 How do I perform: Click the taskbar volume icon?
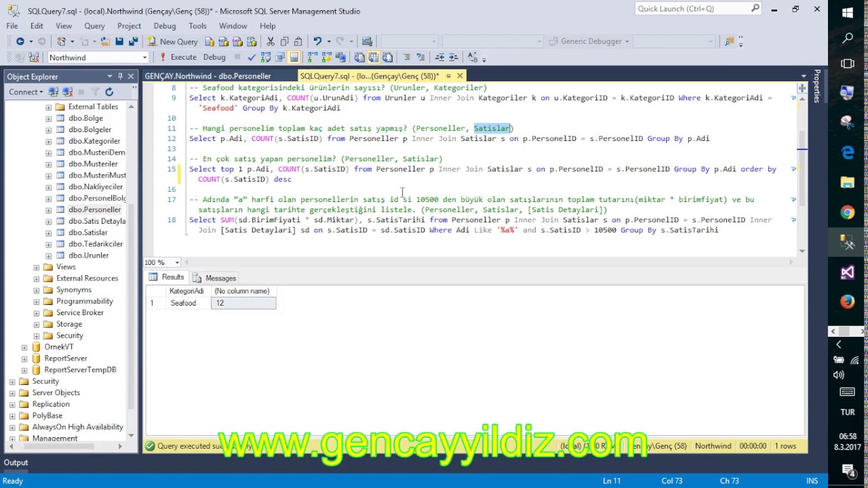point(839,375)
